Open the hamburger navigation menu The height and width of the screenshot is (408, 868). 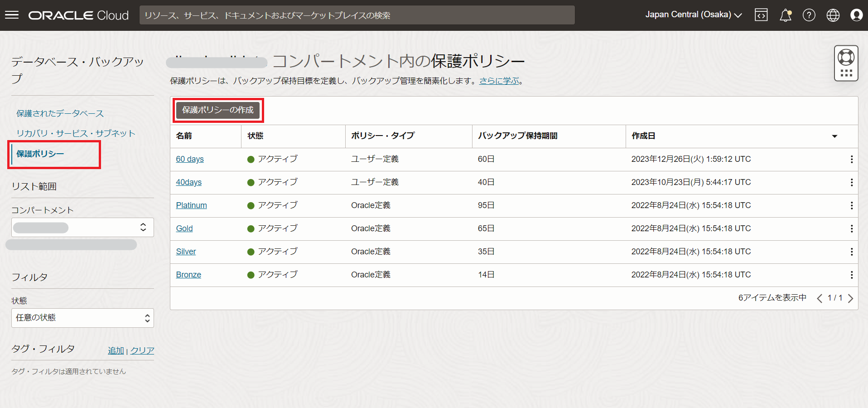point(12,15)
